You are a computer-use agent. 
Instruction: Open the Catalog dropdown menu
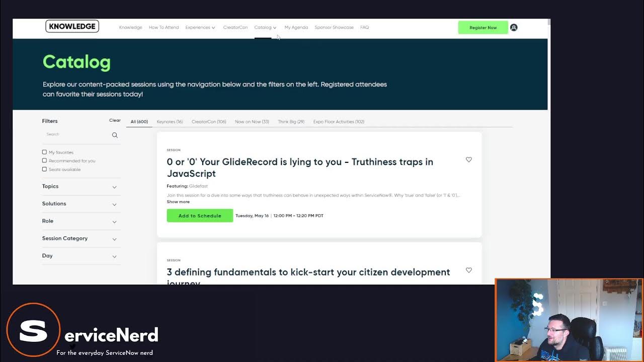tap(265, 28)
